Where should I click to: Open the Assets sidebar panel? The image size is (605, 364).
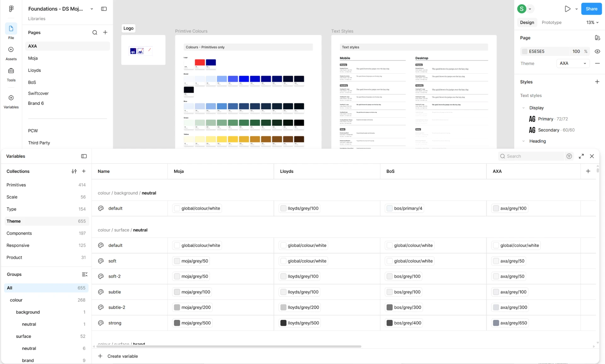pyautogui.click(x=11, y=50)
